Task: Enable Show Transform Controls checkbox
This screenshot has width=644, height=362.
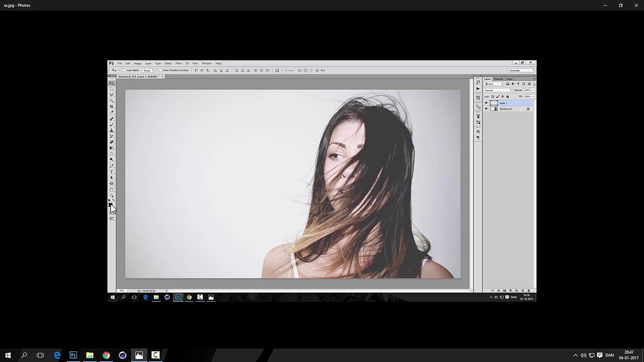Action: tap(160, 70)
